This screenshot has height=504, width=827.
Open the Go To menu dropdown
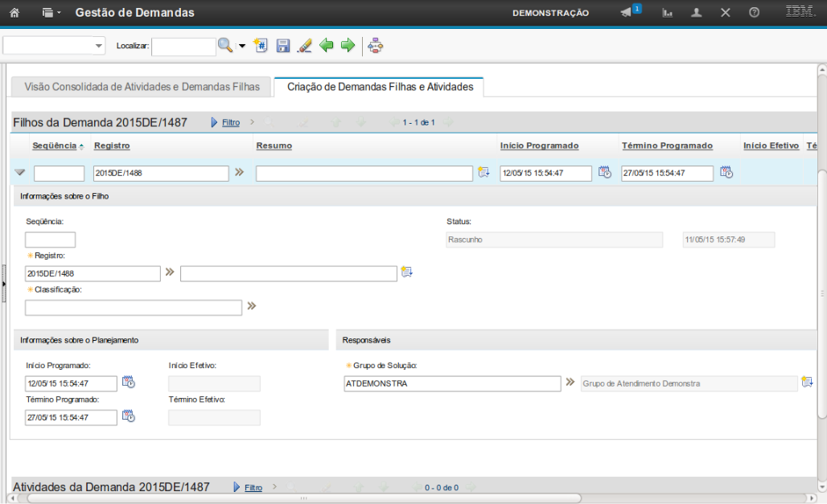51,13
